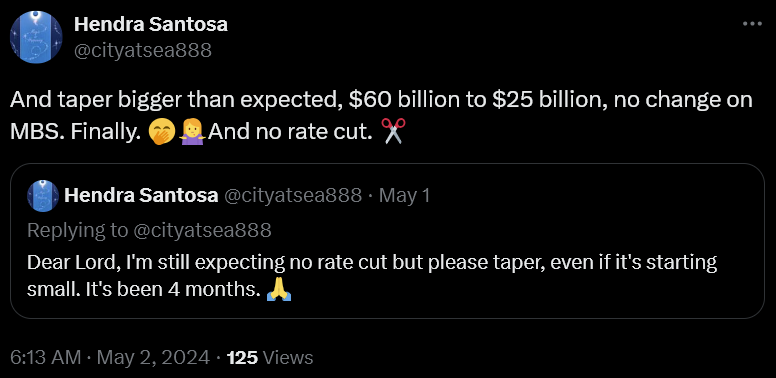The image size is (776, 378).
Task: Click the praying hands emoji
Action: [x=279, y=290]
